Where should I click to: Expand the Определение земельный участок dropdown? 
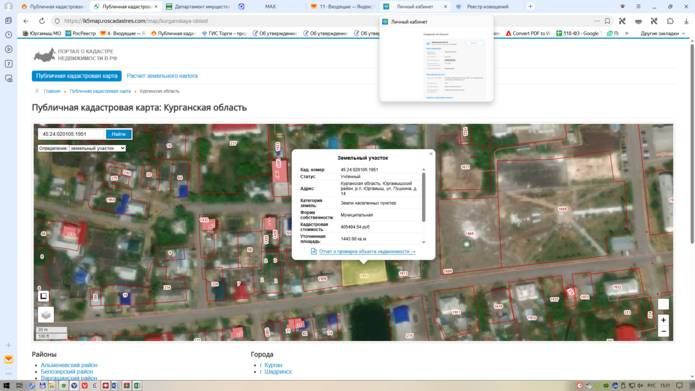click(98, 148)
